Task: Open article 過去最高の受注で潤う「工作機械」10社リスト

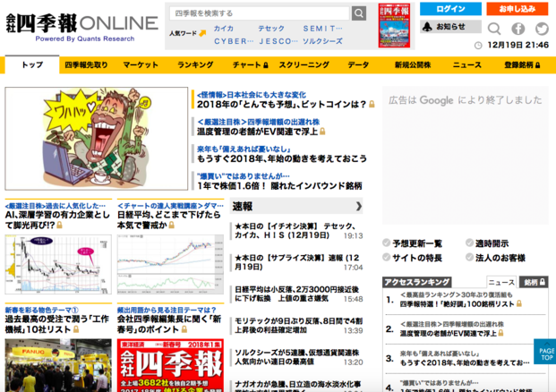Action: coord(56,324)
